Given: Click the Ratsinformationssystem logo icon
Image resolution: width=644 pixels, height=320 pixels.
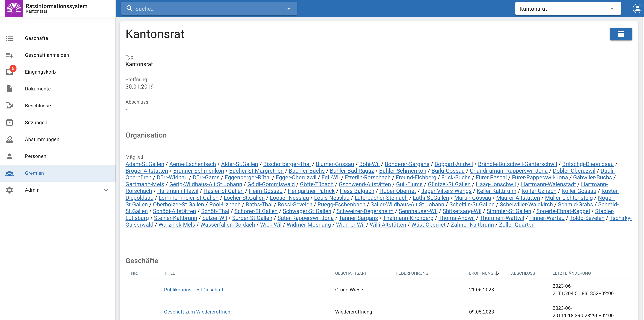Looking at the screenshot, I should (14, 8).
